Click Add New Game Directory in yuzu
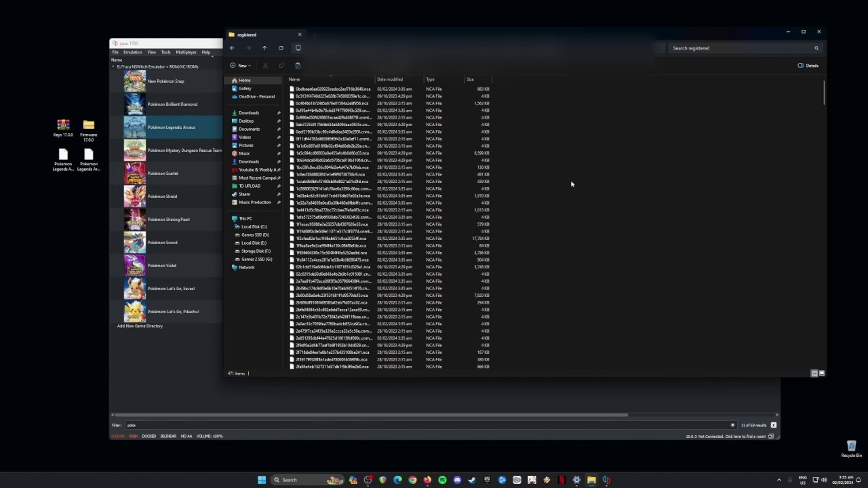Image resolution: width=868 pixels, height=488 pixels. pos(140,326)
